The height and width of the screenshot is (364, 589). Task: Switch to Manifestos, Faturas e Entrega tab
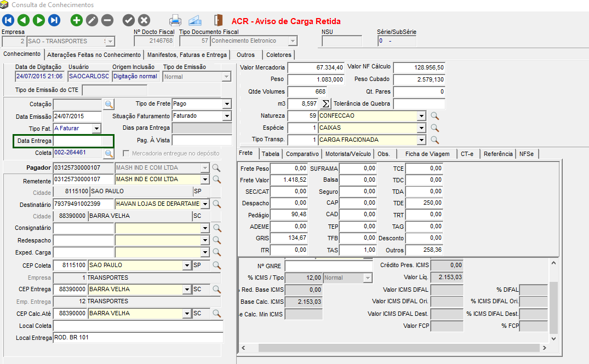(x=187, y=55)
